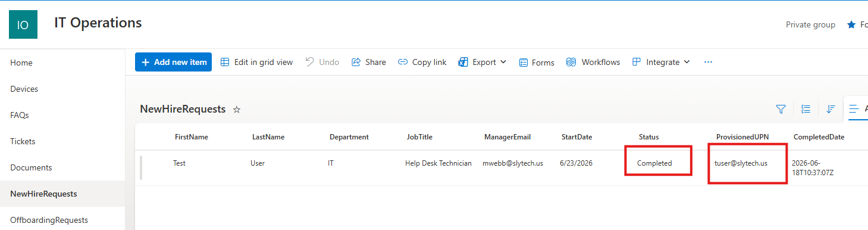Open Documents in left navigation

point(31,167)
